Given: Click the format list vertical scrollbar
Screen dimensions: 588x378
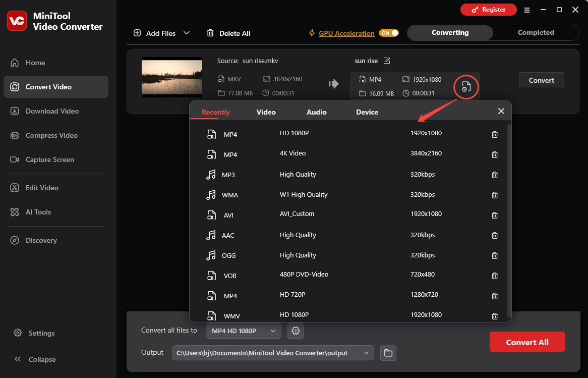Looking at the screenshot, I should tap(509, 221).
